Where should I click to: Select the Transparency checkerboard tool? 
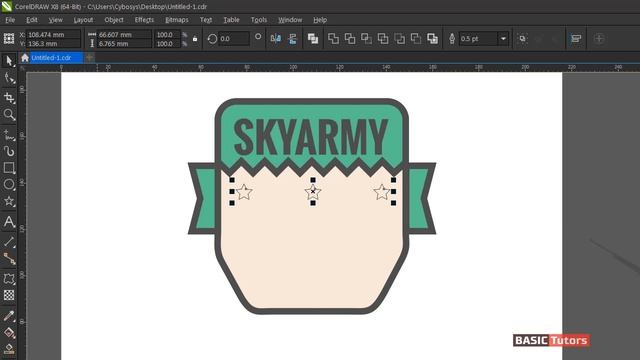point(9,295)
